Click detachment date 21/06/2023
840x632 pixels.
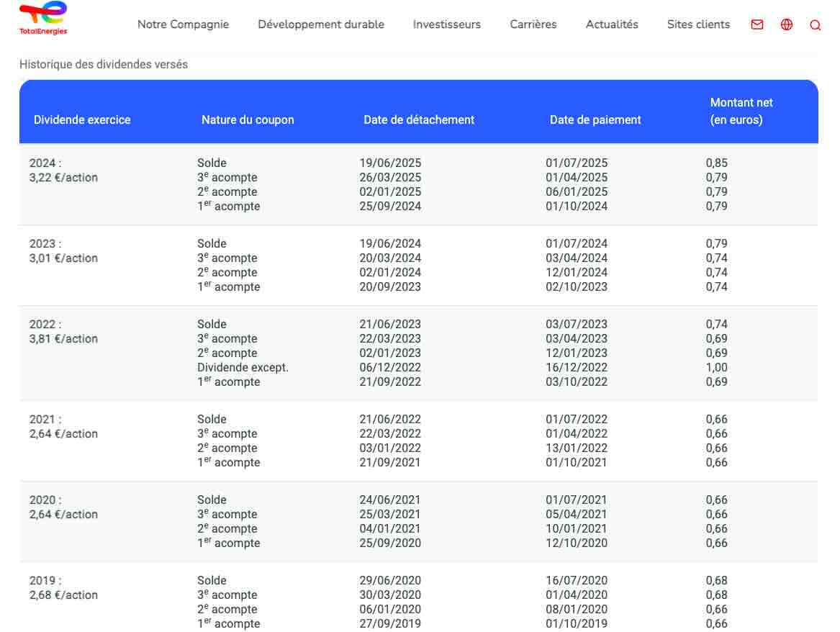tap(390, 324)
